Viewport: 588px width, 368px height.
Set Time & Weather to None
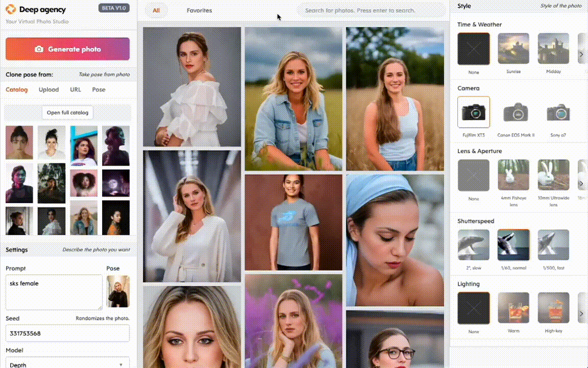(x=473, y=49)
